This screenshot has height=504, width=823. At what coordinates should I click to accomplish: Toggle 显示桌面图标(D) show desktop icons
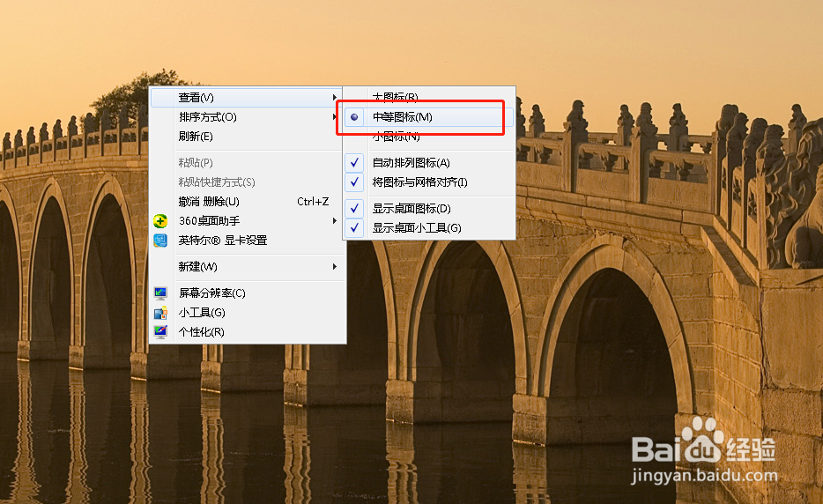[429, 209]
